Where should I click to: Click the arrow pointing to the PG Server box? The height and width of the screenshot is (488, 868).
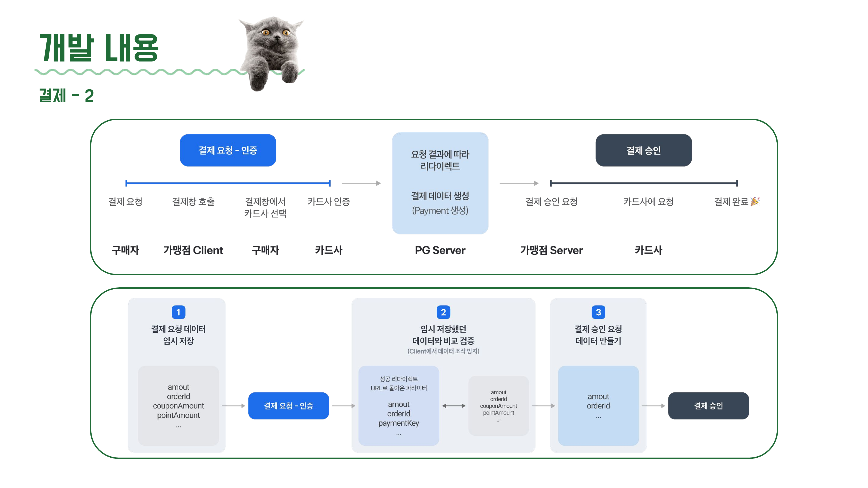click(x=361, y=183)
